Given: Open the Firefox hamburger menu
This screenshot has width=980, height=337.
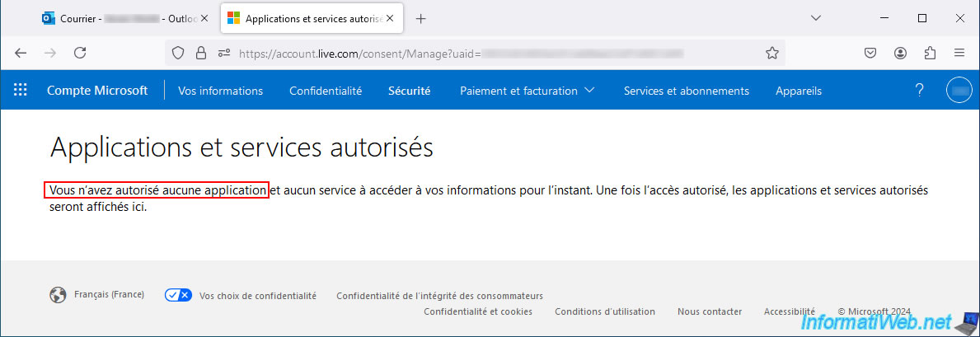Looking at the screenshot, I should pyautogui.click(x=959, y=53).
